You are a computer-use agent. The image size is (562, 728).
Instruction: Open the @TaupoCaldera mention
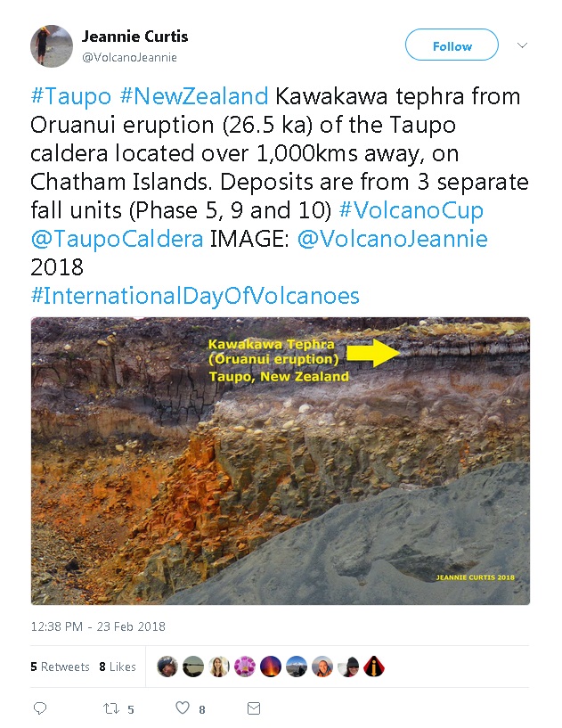point(117,239)
